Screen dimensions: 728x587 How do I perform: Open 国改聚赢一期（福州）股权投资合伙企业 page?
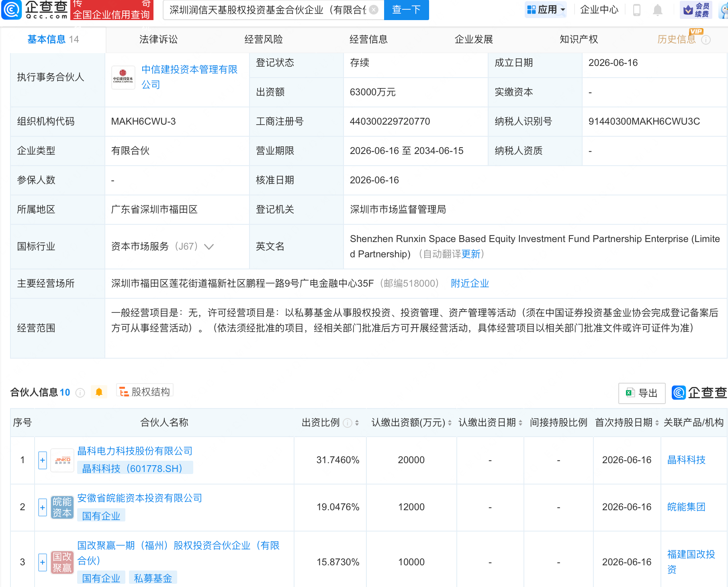(178, 553)
